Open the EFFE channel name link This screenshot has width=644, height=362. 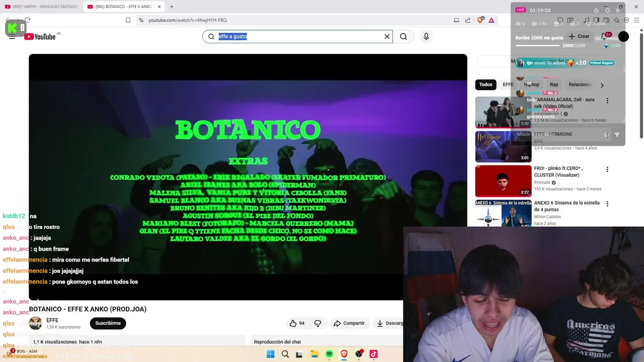click(52, 320)
